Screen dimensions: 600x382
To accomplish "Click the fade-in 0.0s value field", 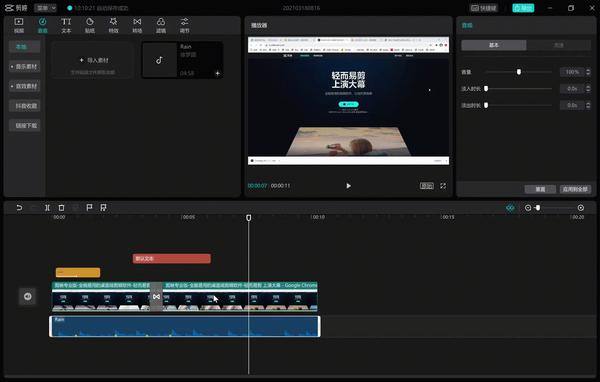I will tap(572, 88).
